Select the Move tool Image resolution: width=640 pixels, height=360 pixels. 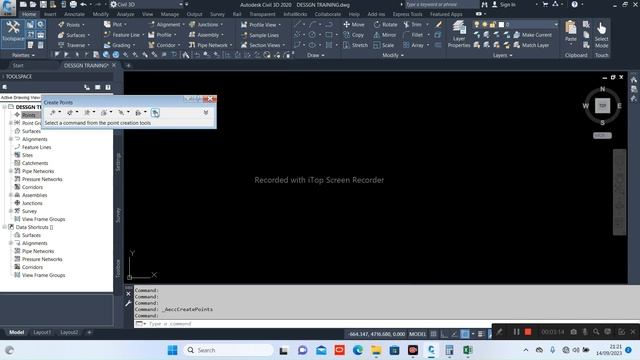pos(354,24)
